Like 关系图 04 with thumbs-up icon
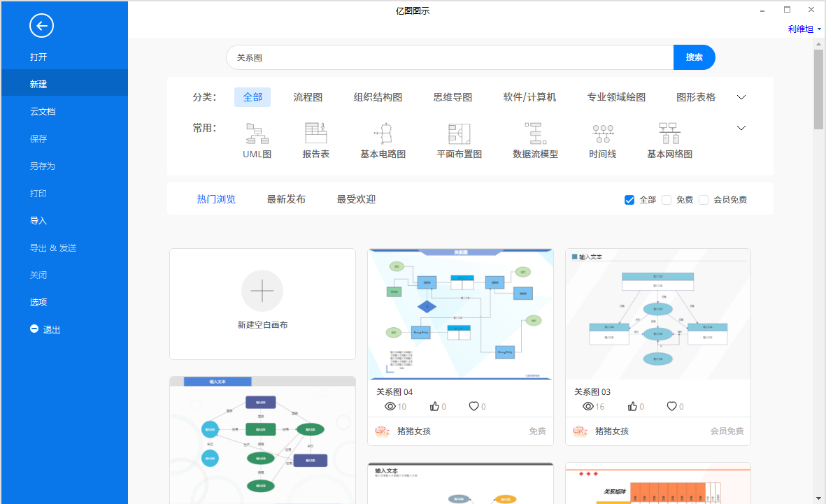This screenshot has width=826, height=504. pos(434,406)
